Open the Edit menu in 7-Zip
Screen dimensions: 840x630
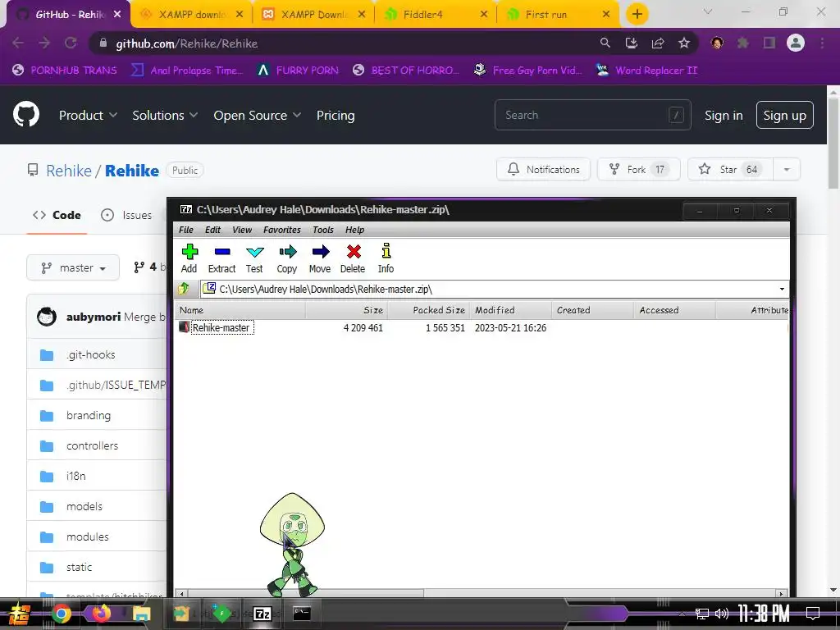point(212,230)
